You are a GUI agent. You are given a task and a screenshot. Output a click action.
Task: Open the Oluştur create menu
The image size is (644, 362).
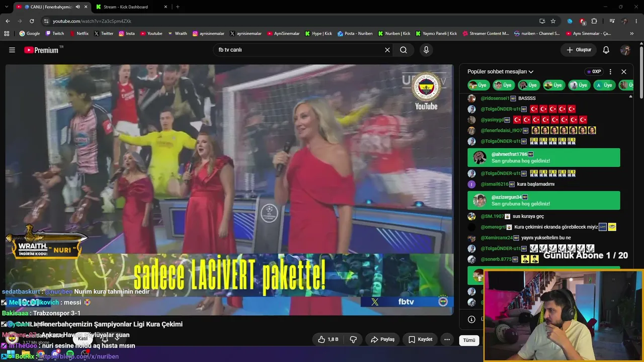(579, 50)
